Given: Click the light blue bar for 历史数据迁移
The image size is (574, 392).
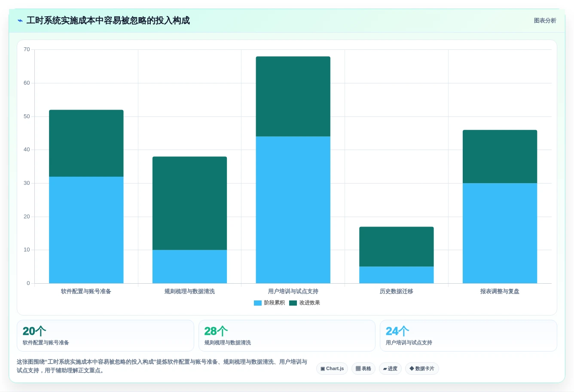Looking at the screenshot, I should 397,275.
